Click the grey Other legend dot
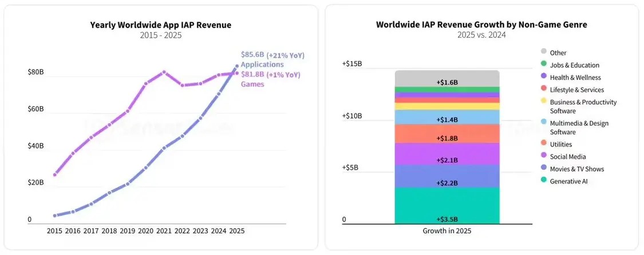This screenshot has height=255, width=644. pyautogui.click(x=544, y=52)
